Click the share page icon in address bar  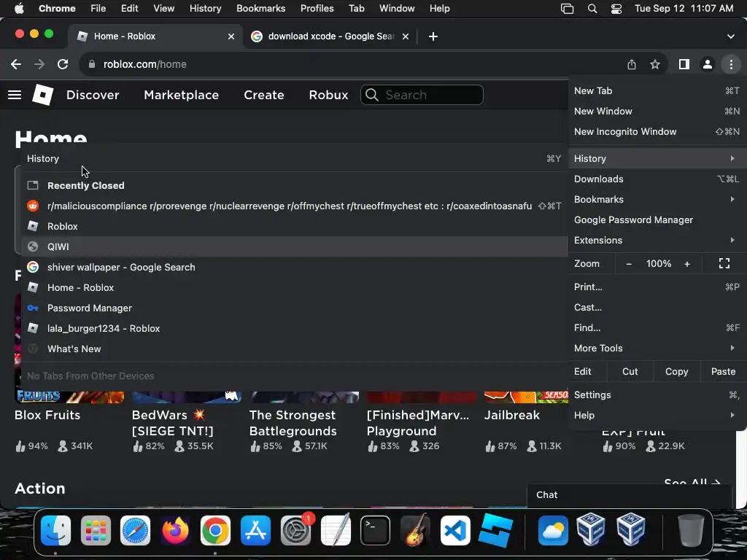click(632, 64)
